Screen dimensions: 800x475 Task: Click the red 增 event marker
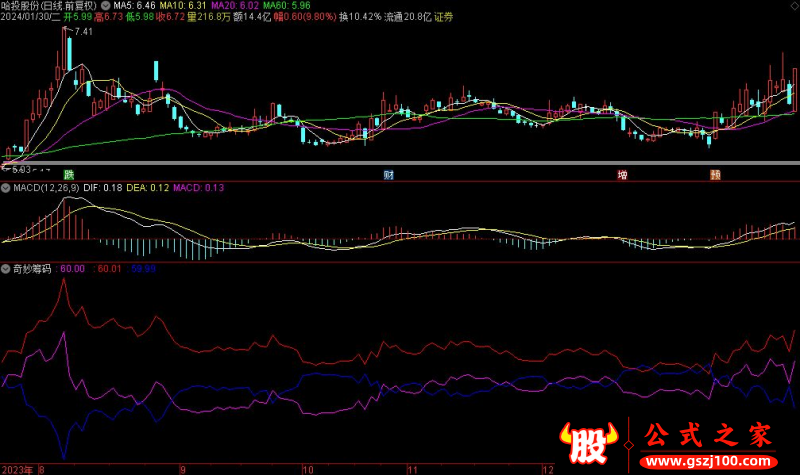[x=622, y=175]
